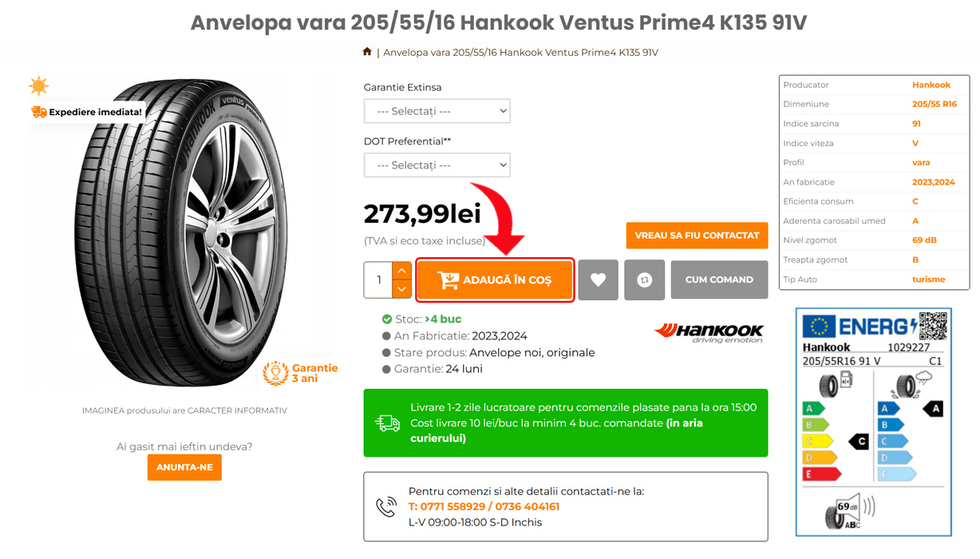Image resolution: width=980 pixels, height=559 pixels.
Task: Click the Anunta-ne button
Action: 184,467
